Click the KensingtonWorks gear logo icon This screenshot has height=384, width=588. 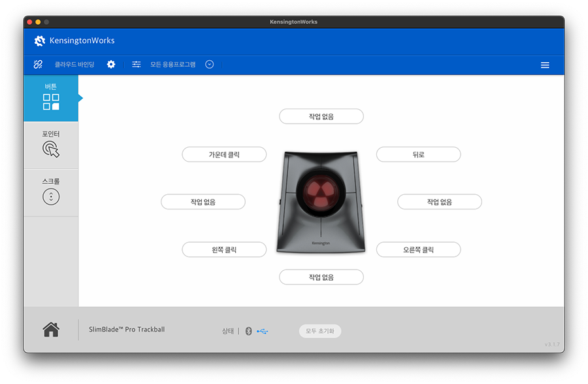tap(39, 41)
